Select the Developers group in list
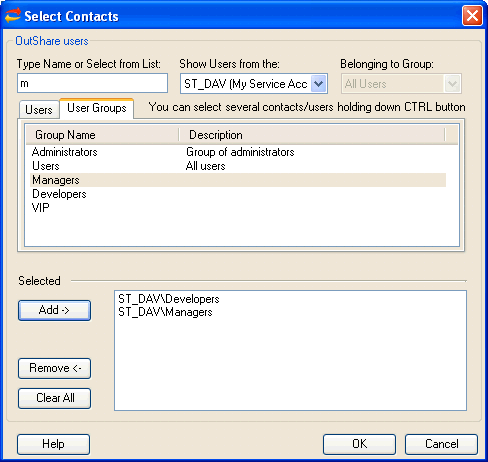 [238, 194]
